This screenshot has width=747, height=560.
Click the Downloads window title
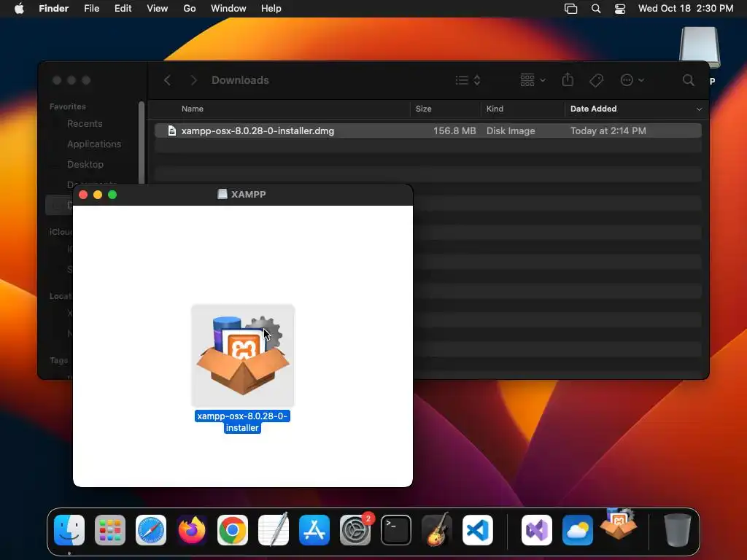tap(240, 80)
